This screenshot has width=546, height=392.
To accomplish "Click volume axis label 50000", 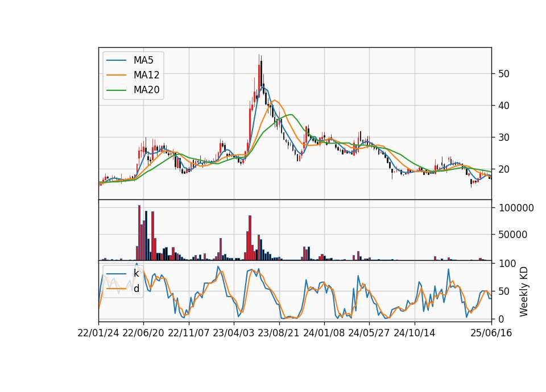I will pyautogui.click(x=513, y=235).
